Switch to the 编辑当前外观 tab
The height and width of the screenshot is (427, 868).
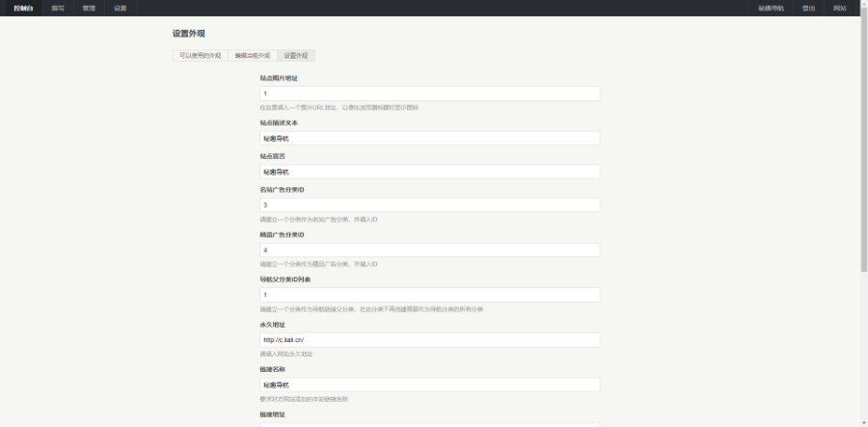(x=253, y=56)
